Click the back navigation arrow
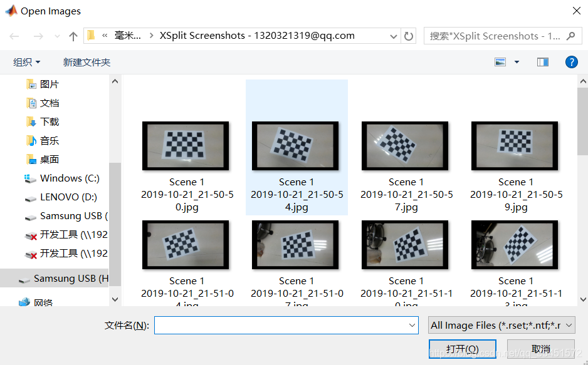This screenshot has height=365, width=588. click(14, 36)
